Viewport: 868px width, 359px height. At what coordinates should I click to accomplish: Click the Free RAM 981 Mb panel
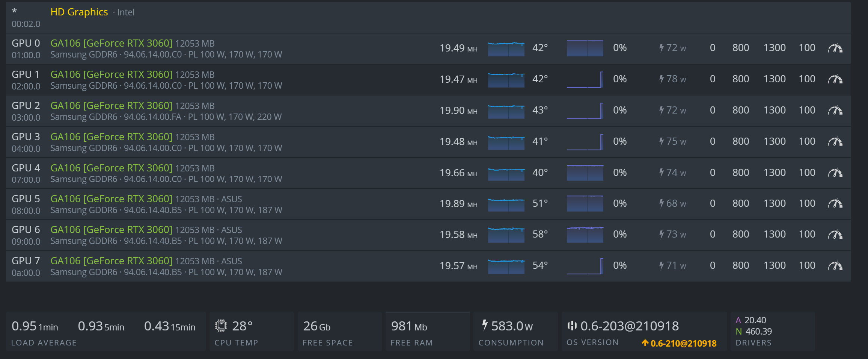click(x=427, y=332)
